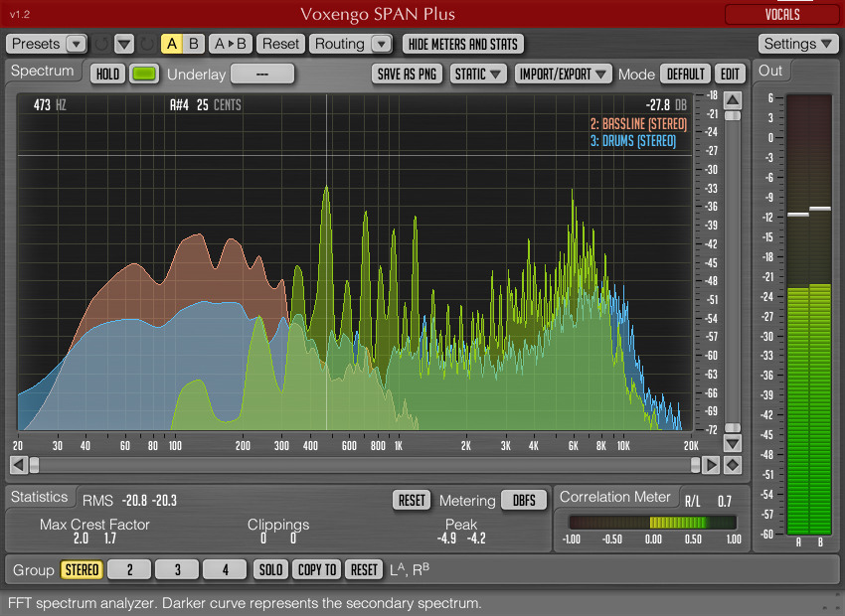Click the vertical scroll up arrow
This screenshot has width=845, height=616.
coord(733,100)
